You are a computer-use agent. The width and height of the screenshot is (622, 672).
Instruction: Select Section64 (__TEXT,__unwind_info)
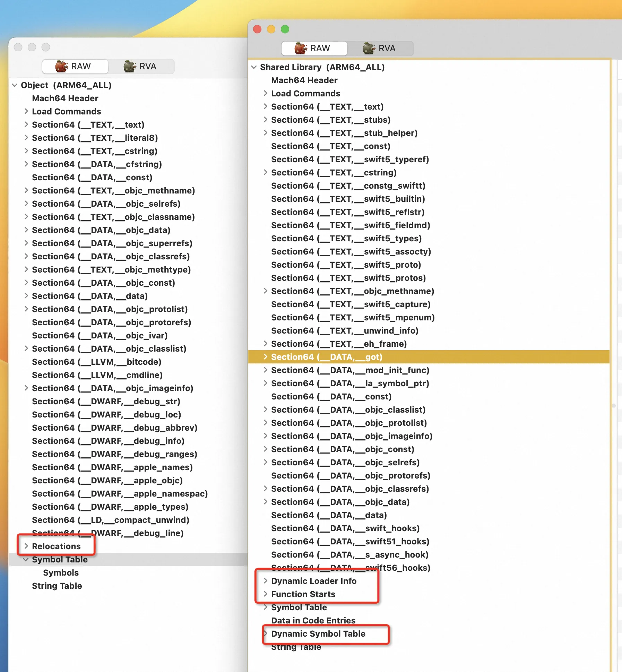tap(345, 330)
